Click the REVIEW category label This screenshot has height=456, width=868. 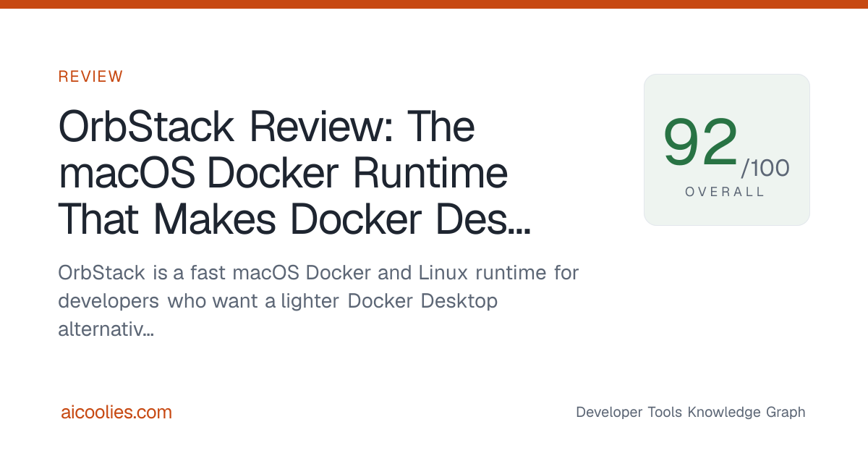90,77
